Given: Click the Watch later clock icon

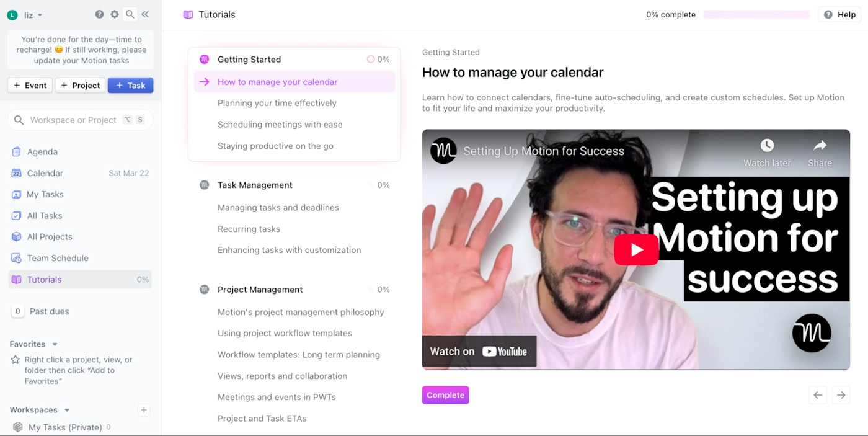Looking at the screenshot, I should [x=767, y=146].
